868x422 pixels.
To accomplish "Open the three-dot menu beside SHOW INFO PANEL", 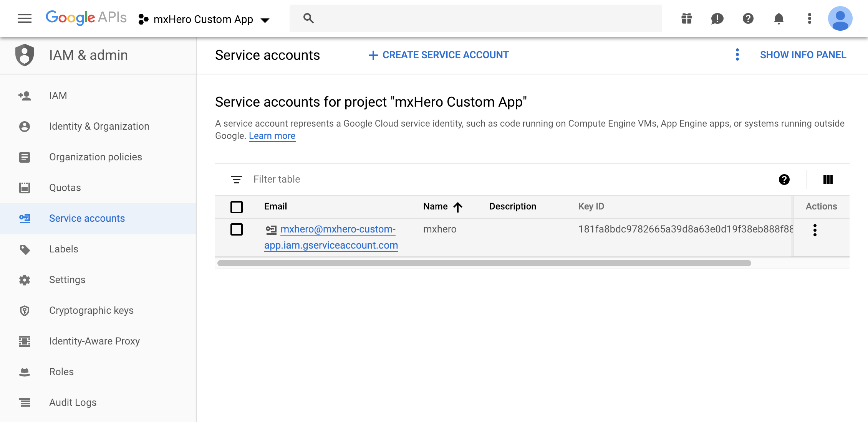I will click(737, 55).
